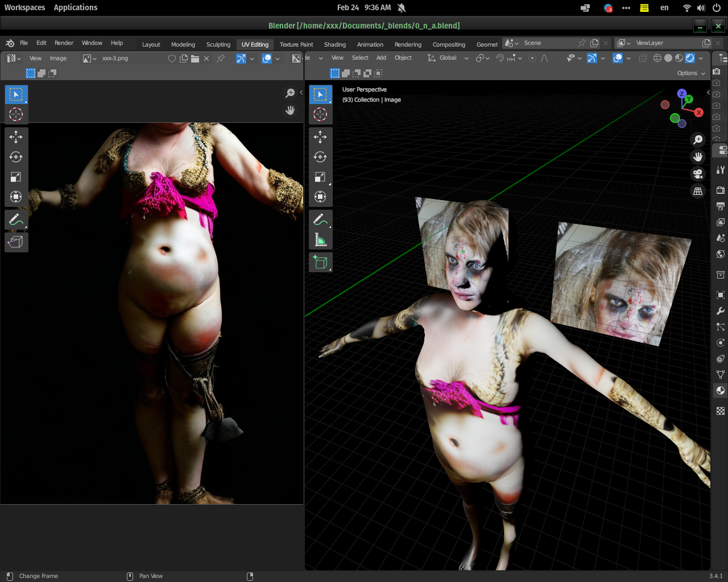Screen dimensions: 728x582
Task: Select the Cursor tool in 3D viewport
Action: pyautogui.click(x=320, y=114)
